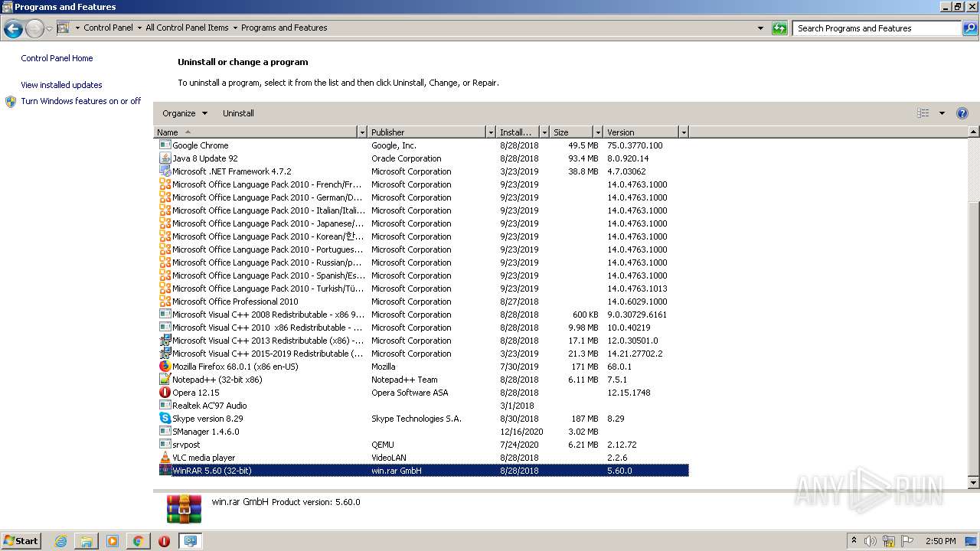
Task: Click the VLC media player cone icon
Action: coord(165,457)
